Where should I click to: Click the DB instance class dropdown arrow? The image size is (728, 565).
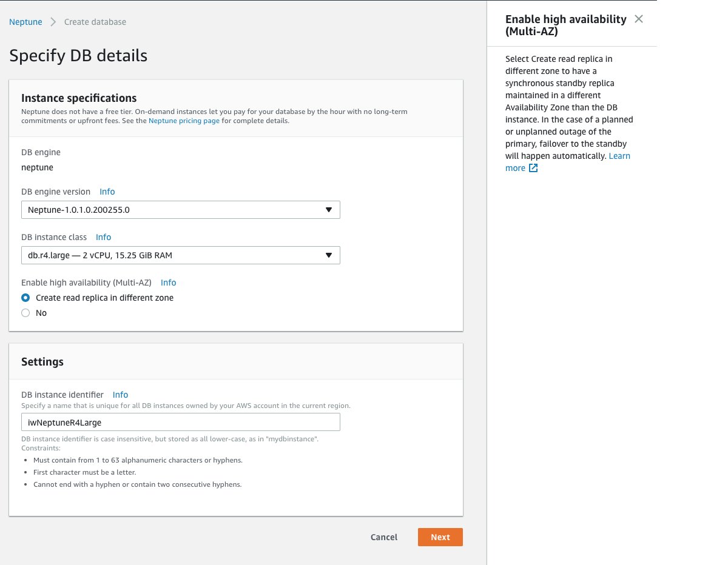coord(328,255)
